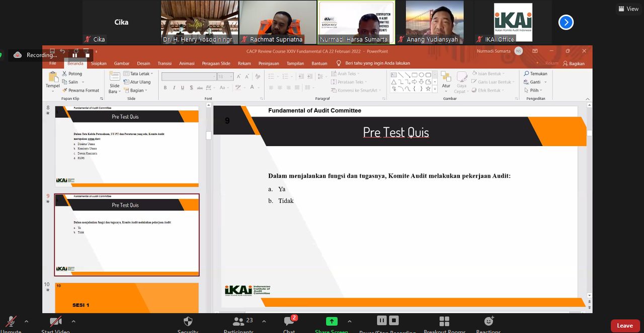Viewport: 644px width, 333px height.
Task: Stop recording in Zoom bottom toolbar
Action: coord(394,320)
